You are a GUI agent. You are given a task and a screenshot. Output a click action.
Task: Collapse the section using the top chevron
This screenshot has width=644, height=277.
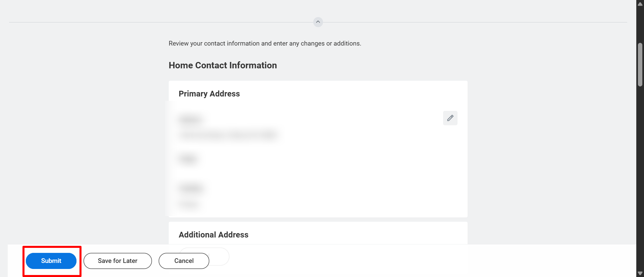click(x=318, y=22)
